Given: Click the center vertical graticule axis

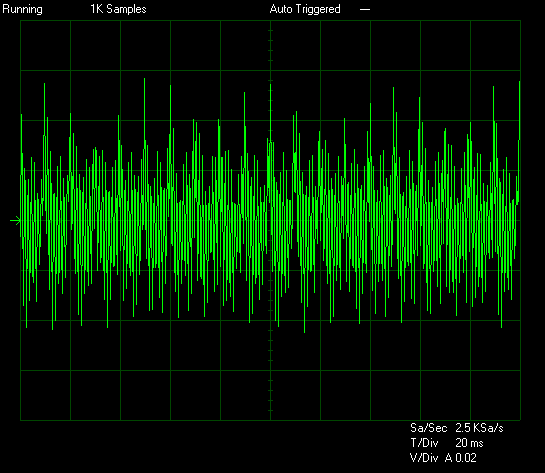Looking at the screenshot, I should coord(270,220).
